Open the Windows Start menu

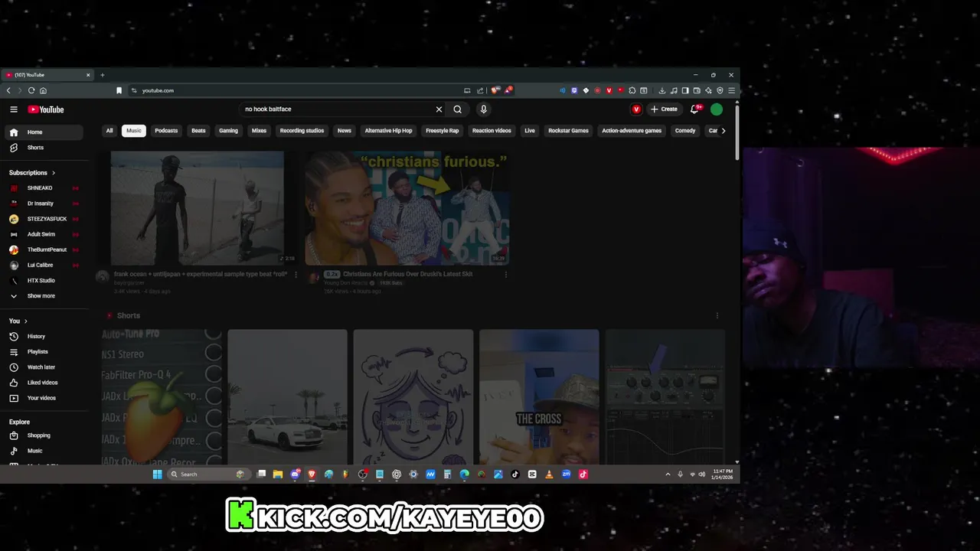(x=157, y=474)
